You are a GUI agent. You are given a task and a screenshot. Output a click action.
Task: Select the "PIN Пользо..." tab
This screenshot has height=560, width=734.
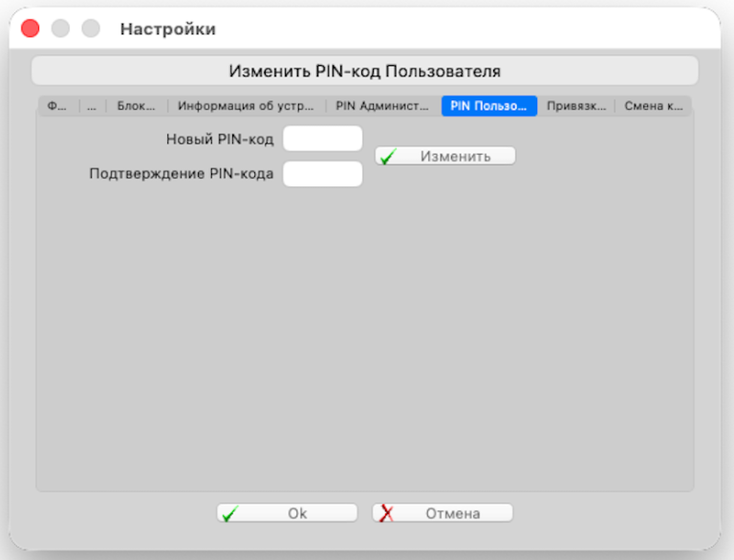coord(489,106)
